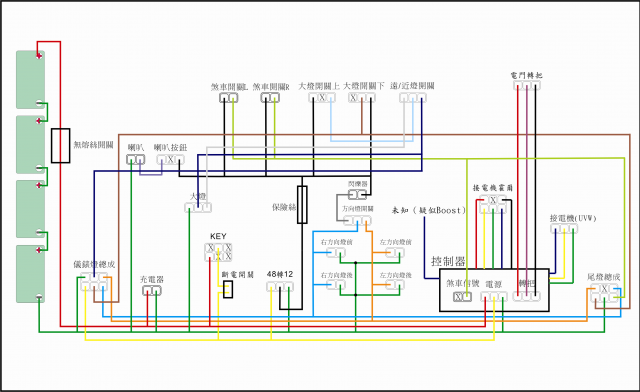This screenshot has width=640, height=392.
Task: Select the 48轉12 three-pin connector
Action: [x=280, y=287]
